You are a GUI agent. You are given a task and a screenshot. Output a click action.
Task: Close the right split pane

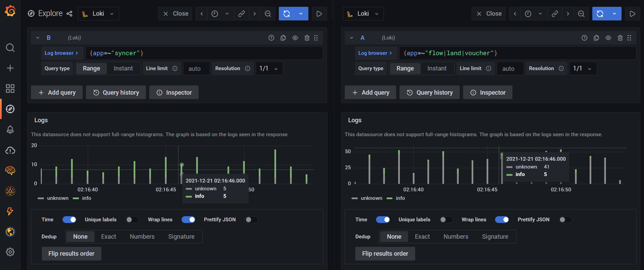point(489,14)
